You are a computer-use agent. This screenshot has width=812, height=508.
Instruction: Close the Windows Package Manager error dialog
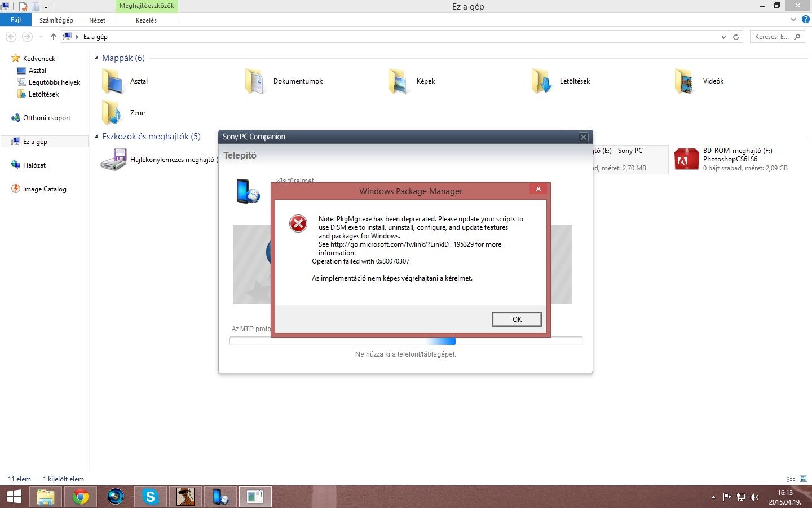point(538,189)
